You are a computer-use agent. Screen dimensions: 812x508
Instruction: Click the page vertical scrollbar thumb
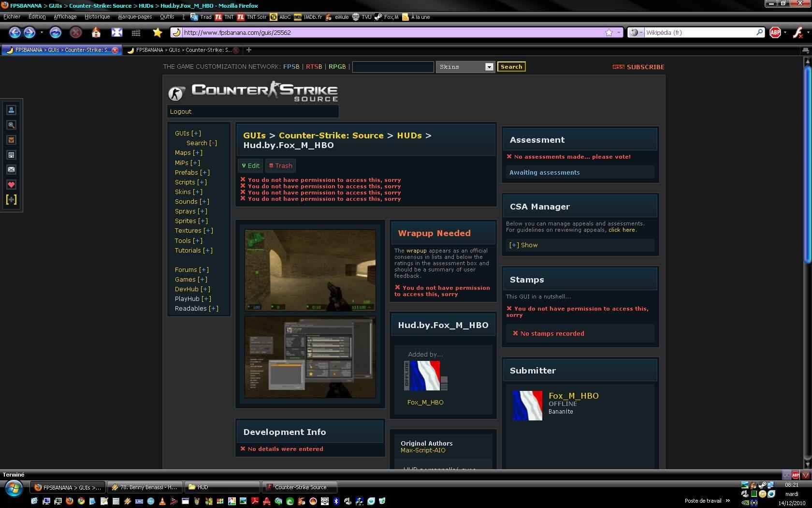click(807, 164)
